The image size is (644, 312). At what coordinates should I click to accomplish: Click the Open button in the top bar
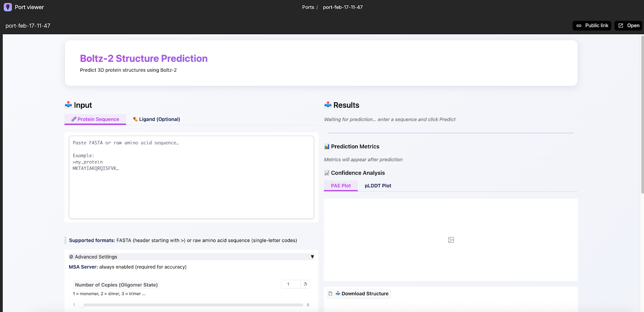click(x=628, y=26)
